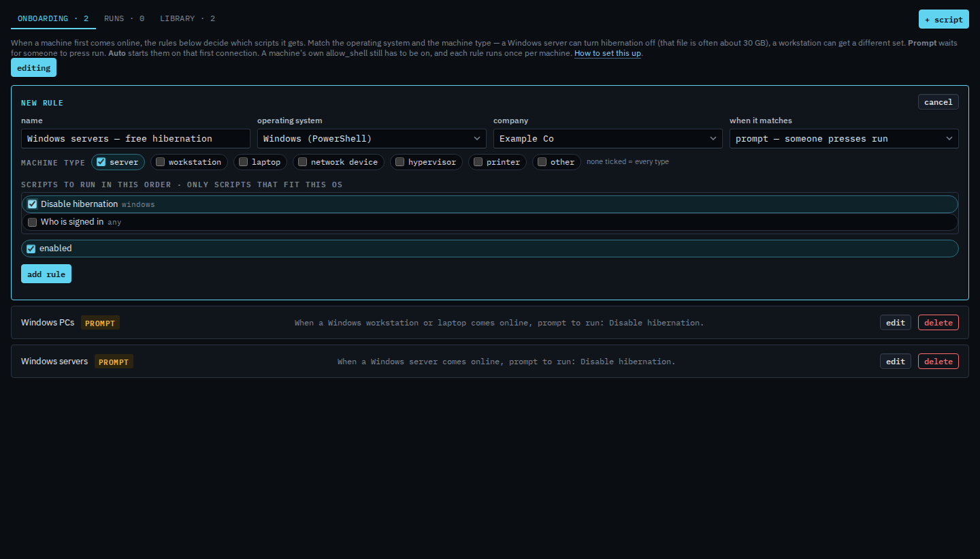The width and height of the screenshot is (980, 559).
Task: Click the PROMPT badge on Windows servers
Action: tap(114, 362)
